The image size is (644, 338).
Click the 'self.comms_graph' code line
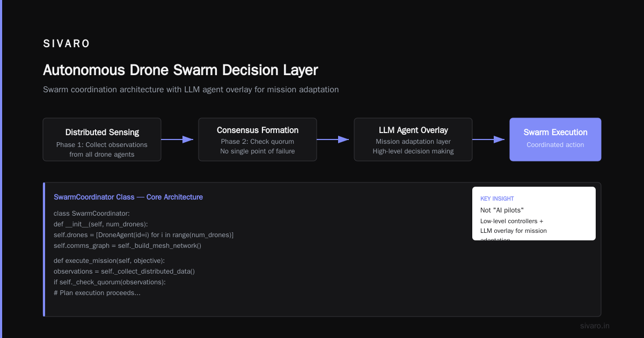(127, 246)
